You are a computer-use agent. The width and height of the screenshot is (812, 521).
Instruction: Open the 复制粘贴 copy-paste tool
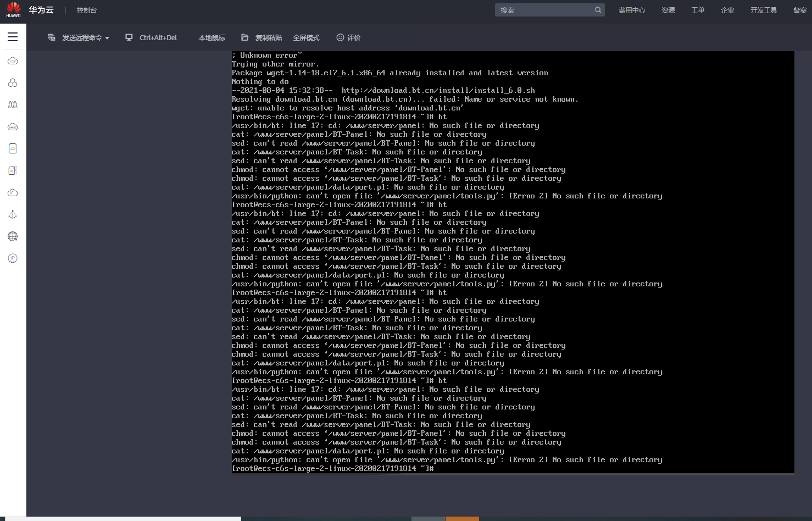[x=262, y=37]
